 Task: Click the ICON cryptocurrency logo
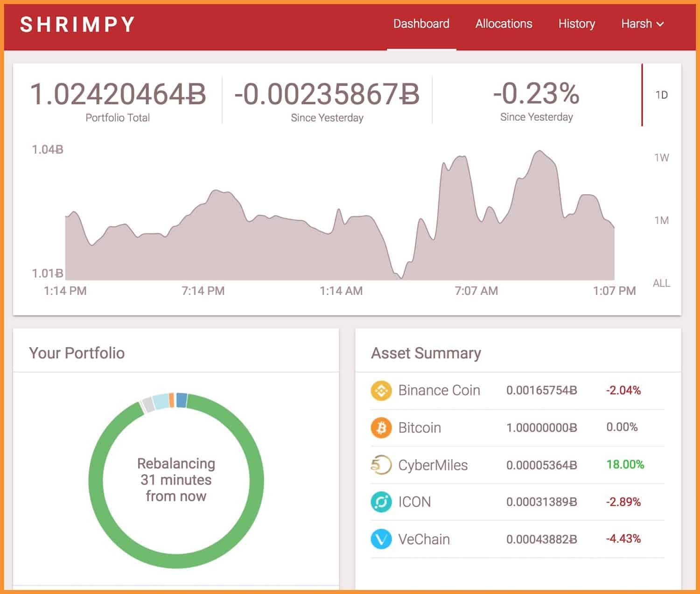(381, 502)
